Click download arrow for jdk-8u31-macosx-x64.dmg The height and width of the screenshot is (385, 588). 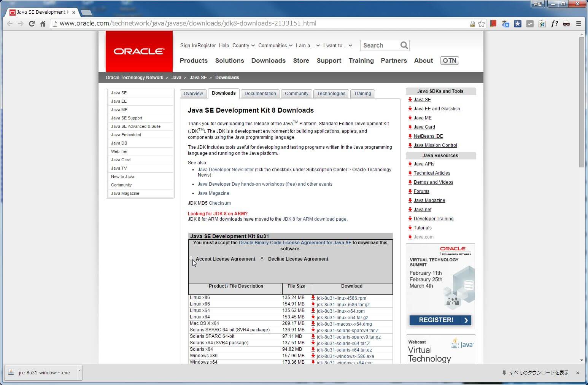(313, 324)
